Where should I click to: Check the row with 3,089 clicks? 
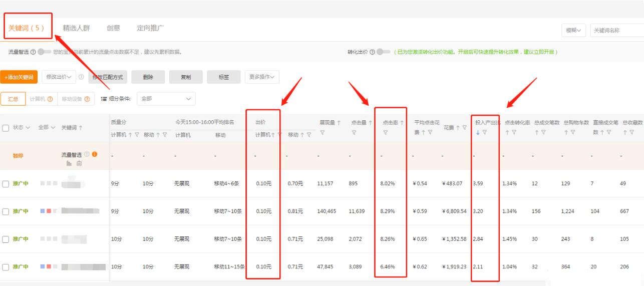coord(6,267)
